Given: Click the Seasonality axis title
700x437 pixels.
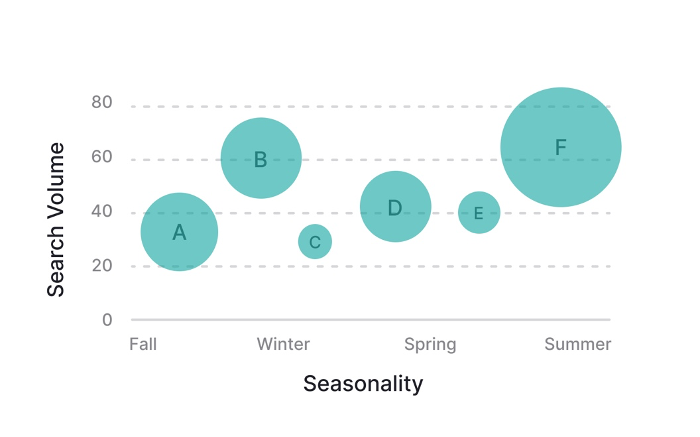Looking at the screenshot, I should pyautogui.click(x=363, y=384).
